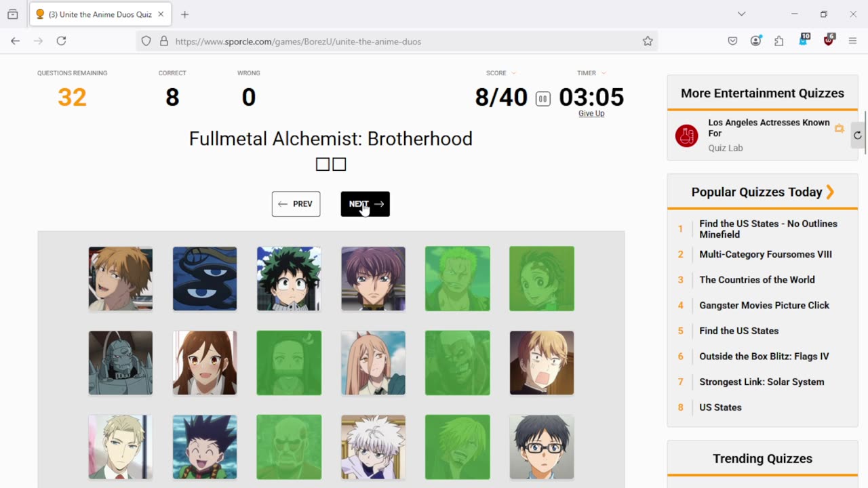
Task: Bookmark this page with star icon
Action: (648, 41)
